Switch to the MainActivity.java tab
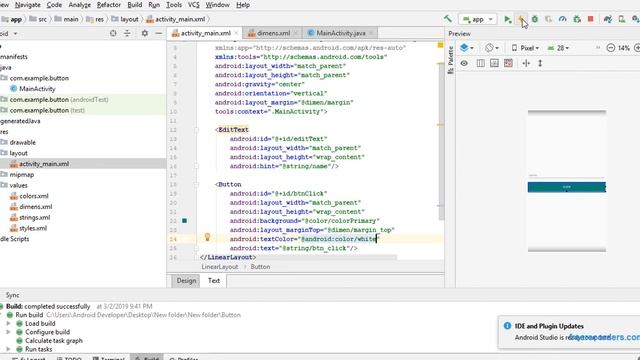Image resolution: width=640 pixels, height=360 pixels. (340, 33)
